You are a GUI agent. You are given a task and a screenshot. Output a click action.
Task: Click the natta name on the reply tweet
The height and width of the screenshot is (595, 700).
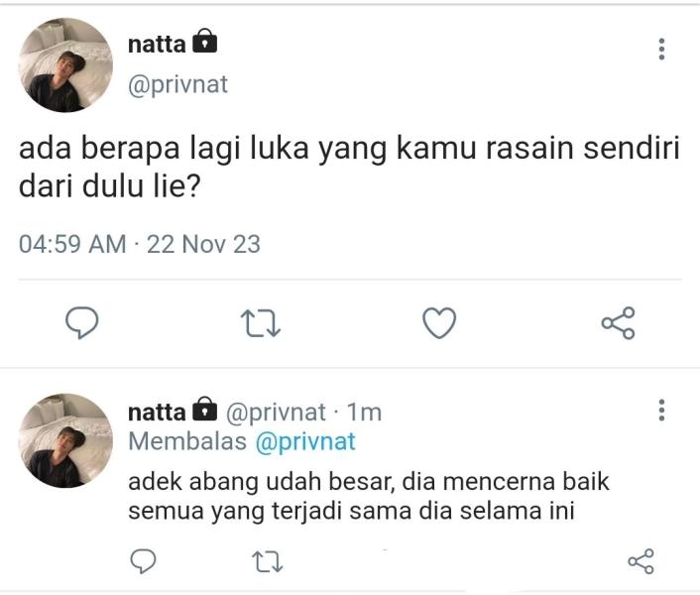[156, 412]
